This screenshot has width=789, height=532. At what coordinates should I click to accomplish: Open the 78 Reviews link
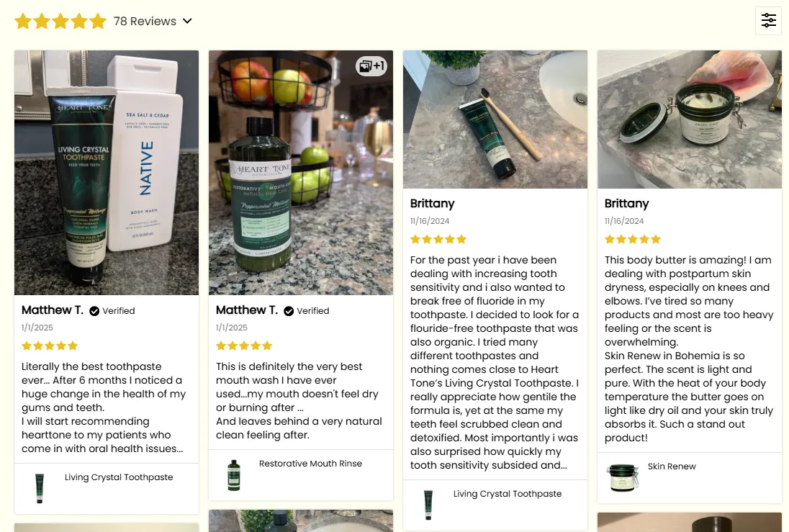145,21
